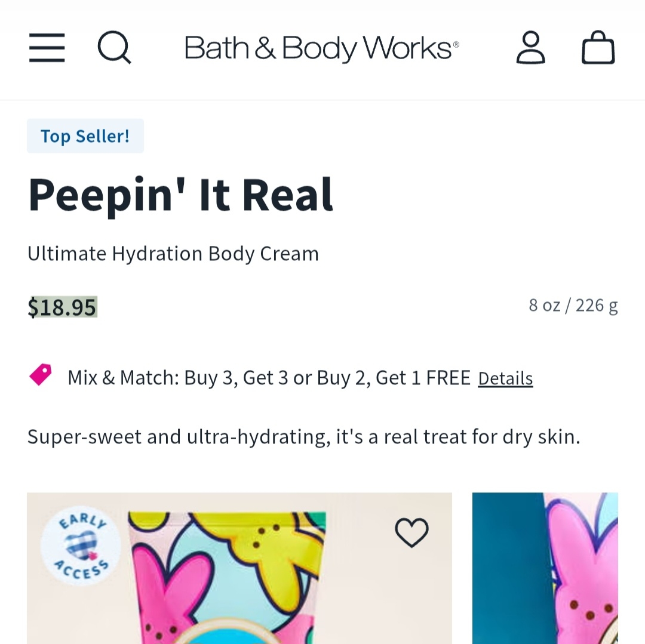Click the Super-sweet product description text
645x644 pixels.
tap(303, 437)
